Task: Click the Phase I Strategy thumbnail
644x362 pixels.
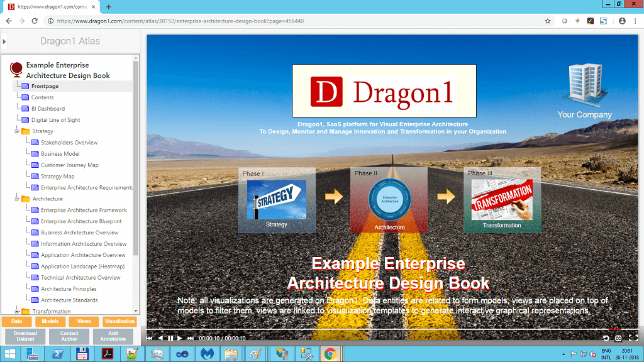Action: [x=277, y=200]
